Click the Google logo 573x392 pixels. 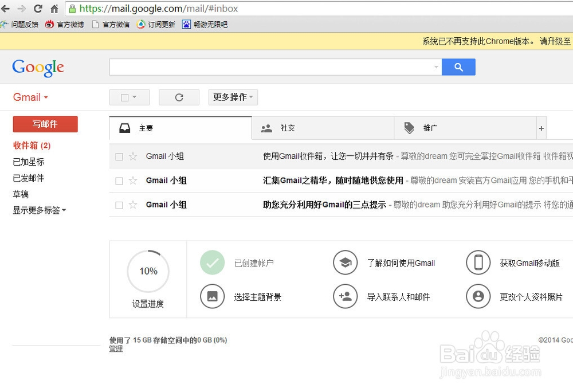(x=38, y=68)
